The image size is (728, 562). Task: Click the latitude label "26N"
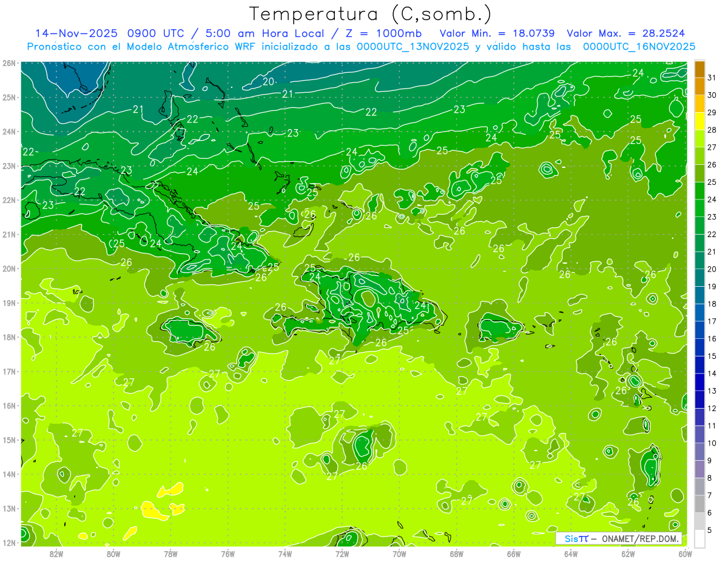click(x=9, y=63)
